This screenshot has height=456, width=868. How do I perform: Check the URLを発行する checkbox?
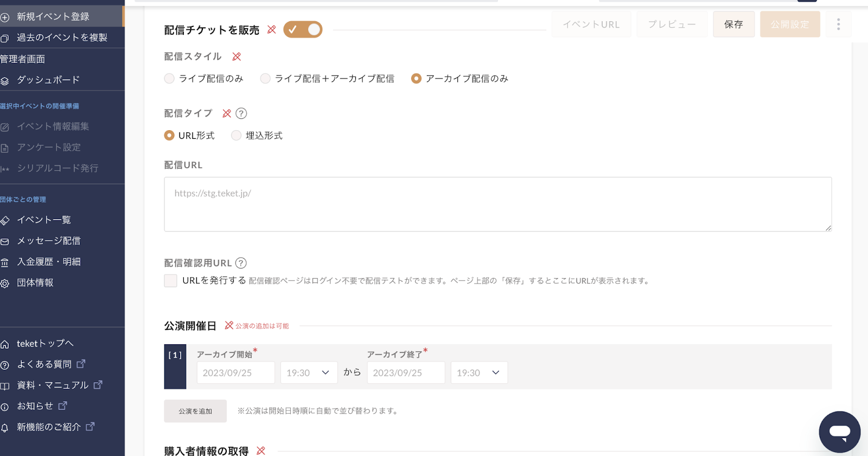pyautogui.click(x=170, y=280)
